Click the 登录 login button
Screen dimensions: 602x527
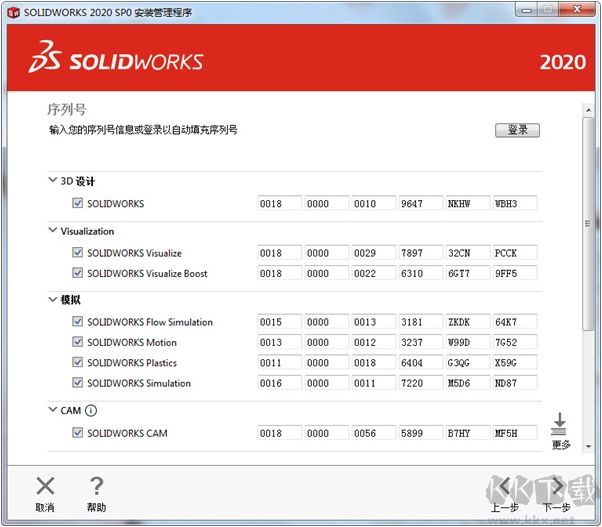tap(517, 130)
